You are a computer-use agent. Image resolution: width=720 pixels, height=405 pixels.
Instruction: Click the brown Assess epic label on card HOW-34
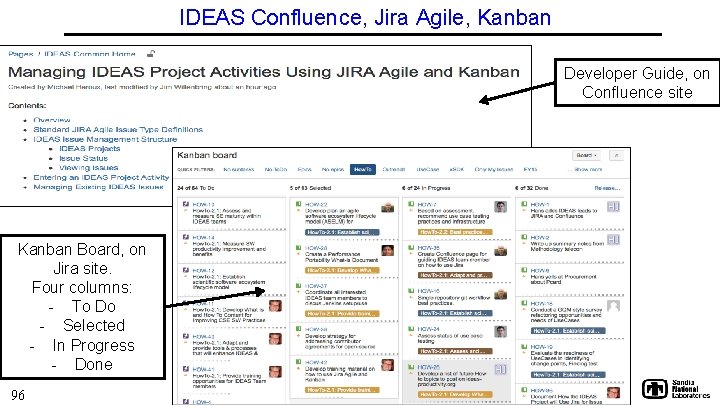(455, 351)
